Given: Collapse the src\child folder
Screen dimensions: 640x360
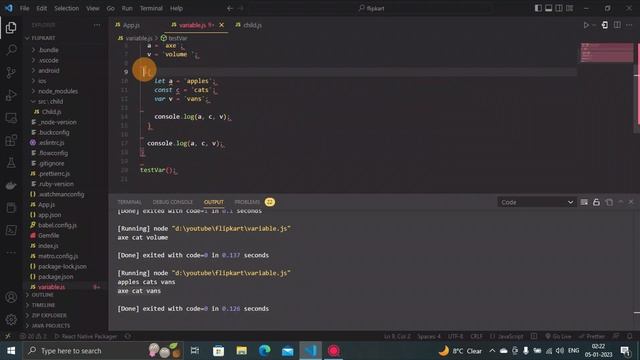Looking at the screenshot, I should point(65,101).
